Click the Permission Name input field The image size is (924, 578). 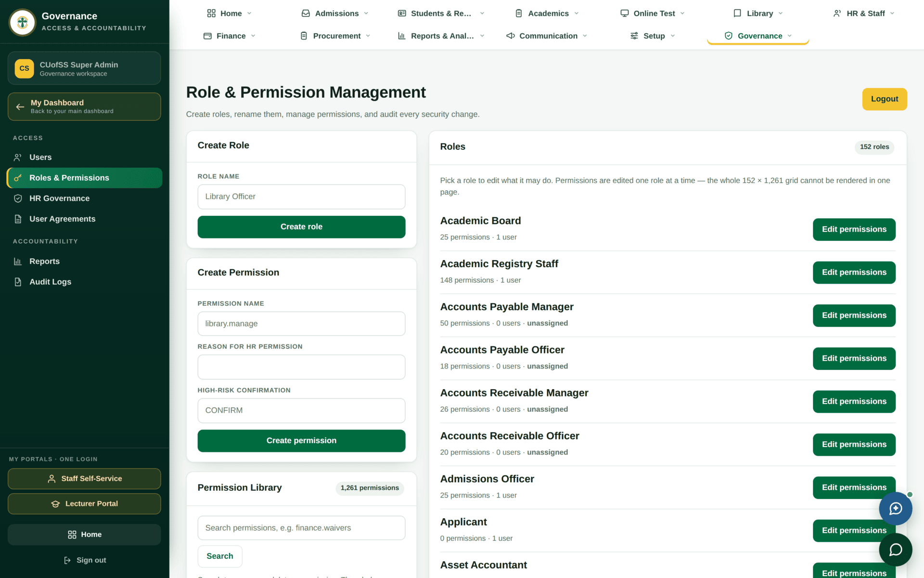coord(301,324)
